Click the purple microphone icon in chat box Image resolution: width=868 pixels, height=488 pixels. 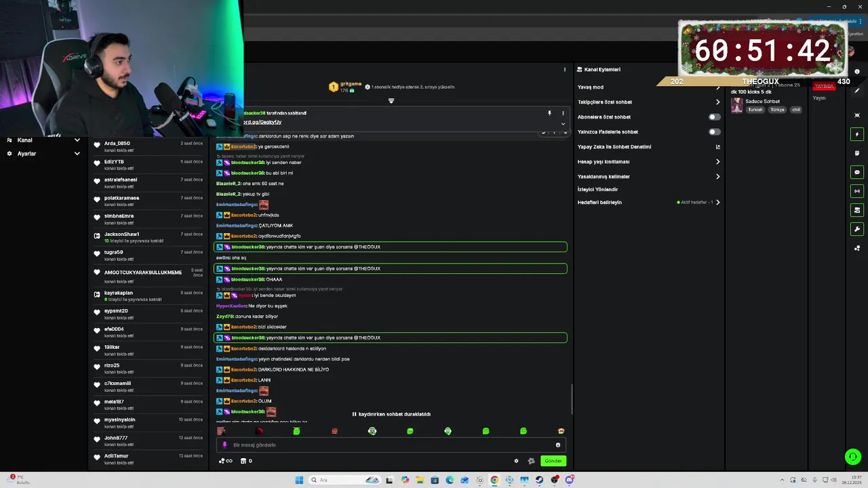[224, 445]
